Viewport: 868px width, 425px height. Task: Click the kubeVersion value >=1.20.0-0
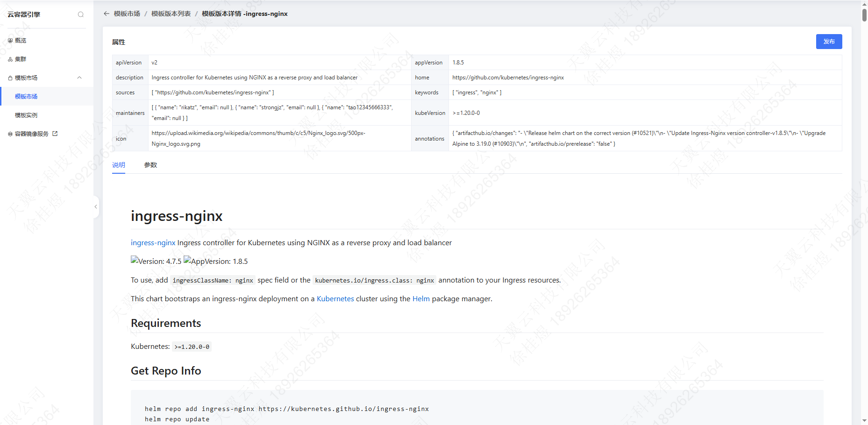[x=466, y=113]
